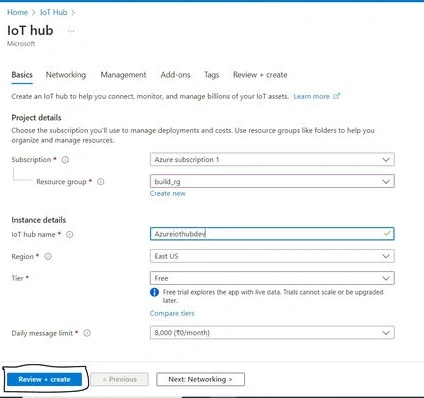Open the Basics tab
Image resolution: width=424 pixels, height=398 pixels.
(x=22, y=75)
